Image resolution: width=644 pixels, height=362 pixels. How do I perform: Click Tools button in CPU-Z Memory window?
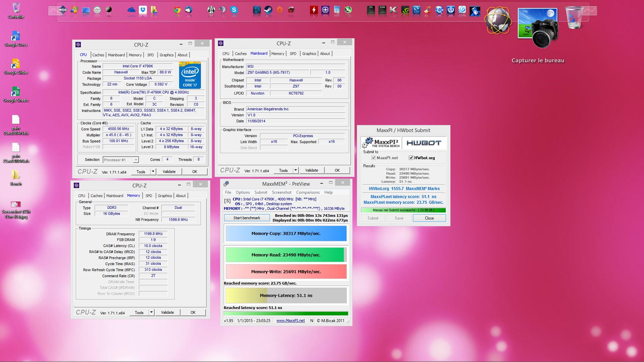pos(139,312)
